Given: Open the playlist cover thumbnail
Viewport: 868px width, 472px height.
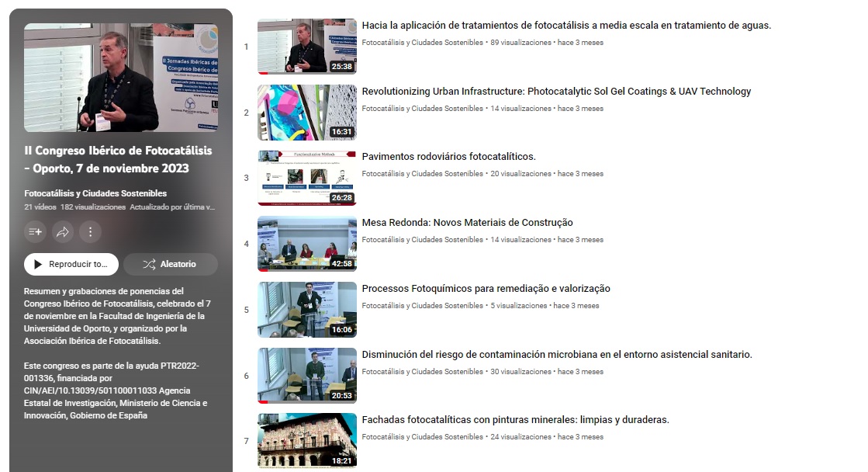Looking at the screenshot, I should [120, 78].
